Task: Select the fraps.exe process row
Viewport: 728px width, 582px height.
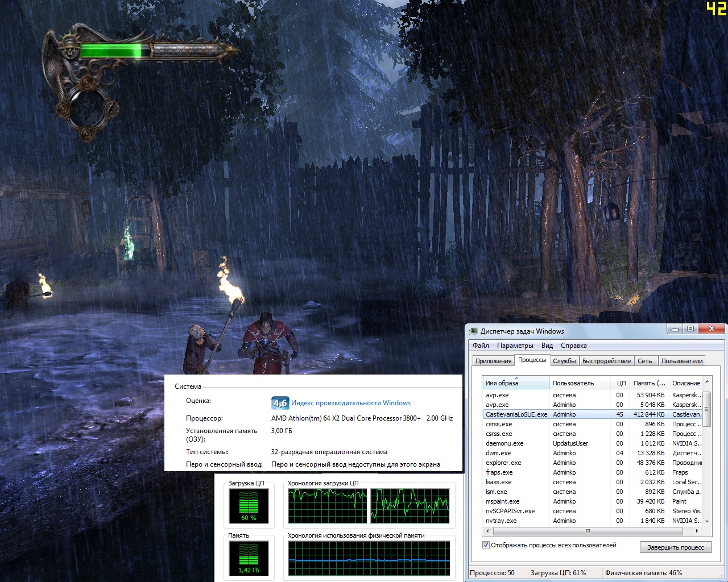Action: point(593,472)
